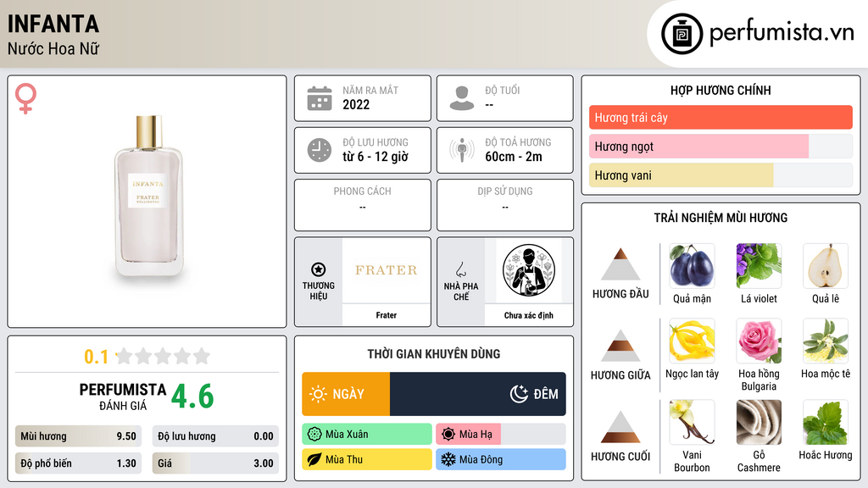The image size is (868, 488).
Task: Click the 60cm - 2m sillage value
Action: [x=514, y=157]
